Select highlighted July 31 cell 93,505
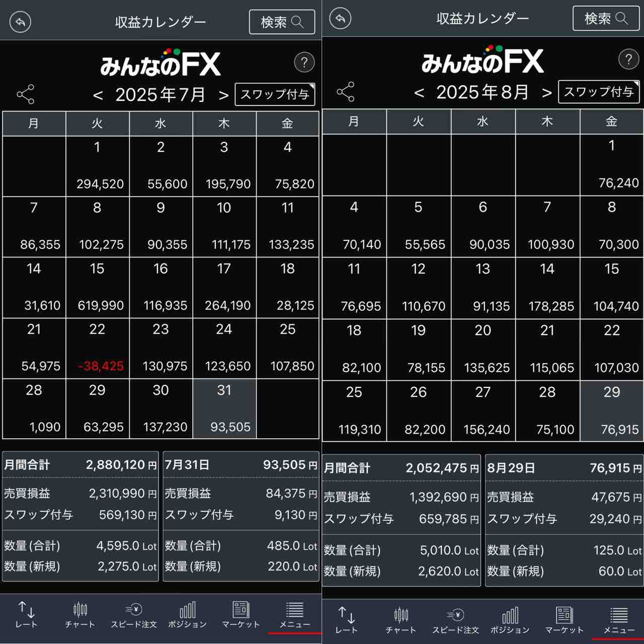Screen dimensions: 644x644 (x=224, y=409)
